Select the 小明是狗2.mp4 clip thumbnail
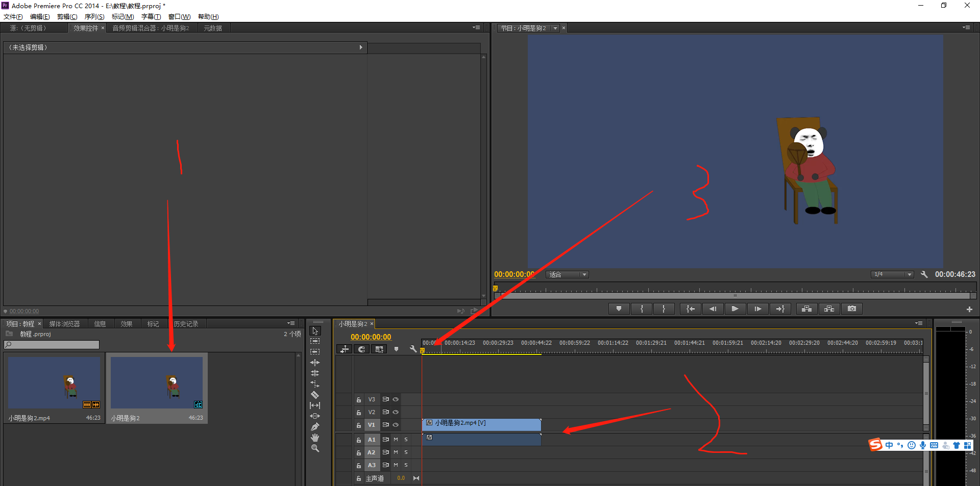 (x=54, y=382)
